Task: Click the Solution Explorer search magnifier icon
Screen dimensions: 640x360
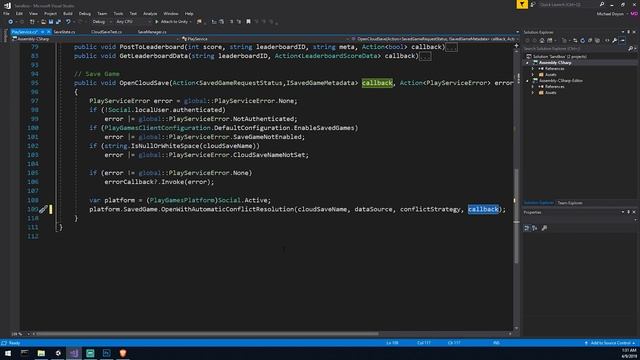Action: [630, 49]
